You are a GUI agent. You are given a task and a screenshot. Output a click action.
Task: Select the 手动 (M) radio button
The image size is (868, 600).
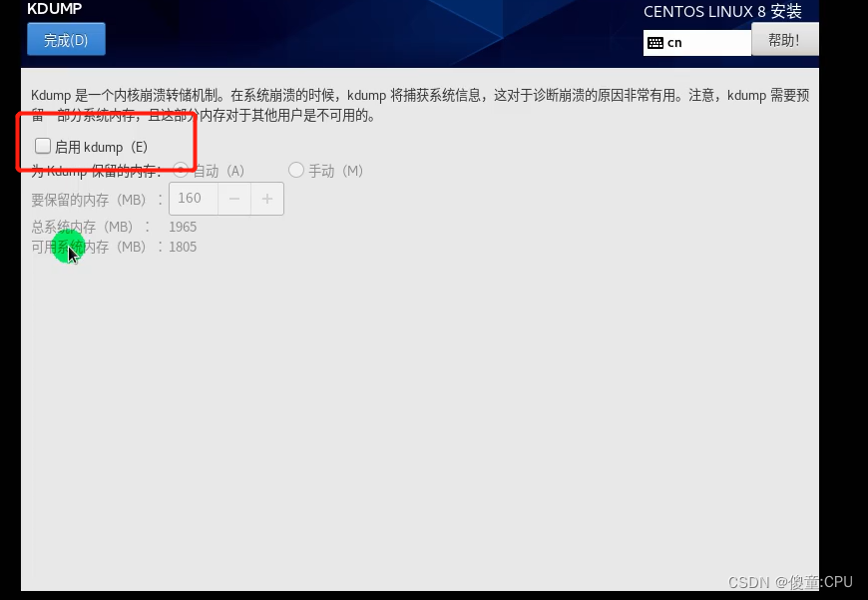[296, 170]
